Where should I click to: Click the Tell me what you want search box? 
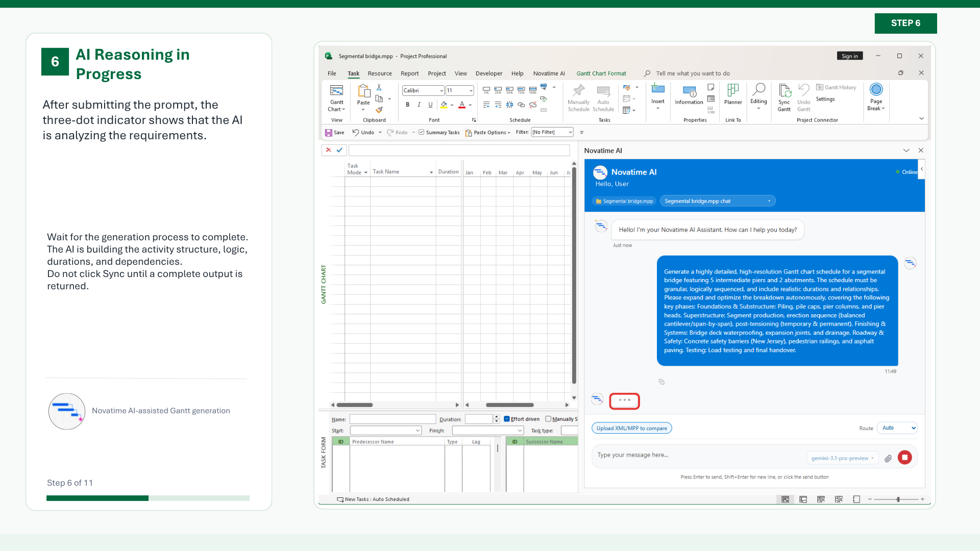693,73
